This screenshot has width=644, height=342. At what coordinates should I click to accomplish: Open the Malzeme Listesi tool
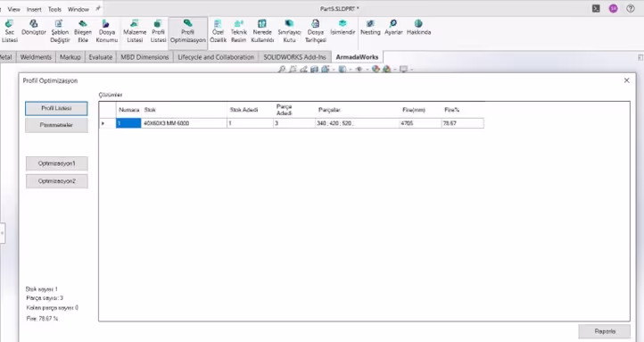coord(135,31)
